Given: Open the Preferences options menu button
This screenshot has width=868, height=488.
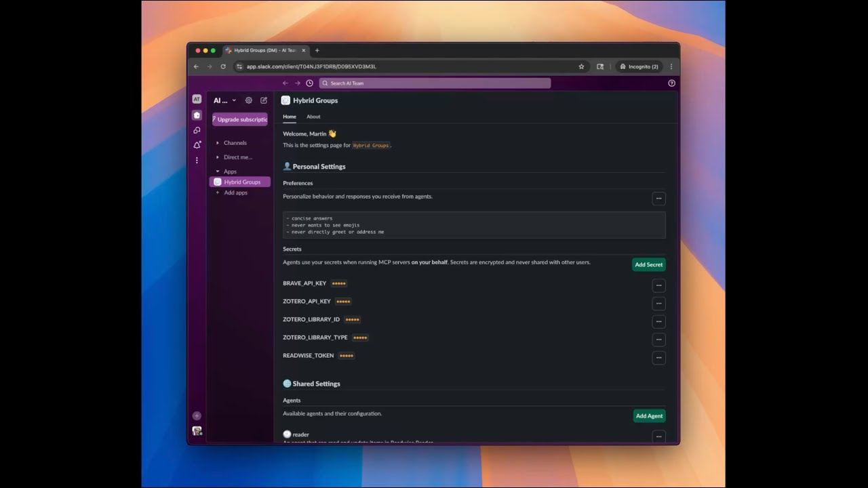Looking at the screenshot, I should (658, 199).
